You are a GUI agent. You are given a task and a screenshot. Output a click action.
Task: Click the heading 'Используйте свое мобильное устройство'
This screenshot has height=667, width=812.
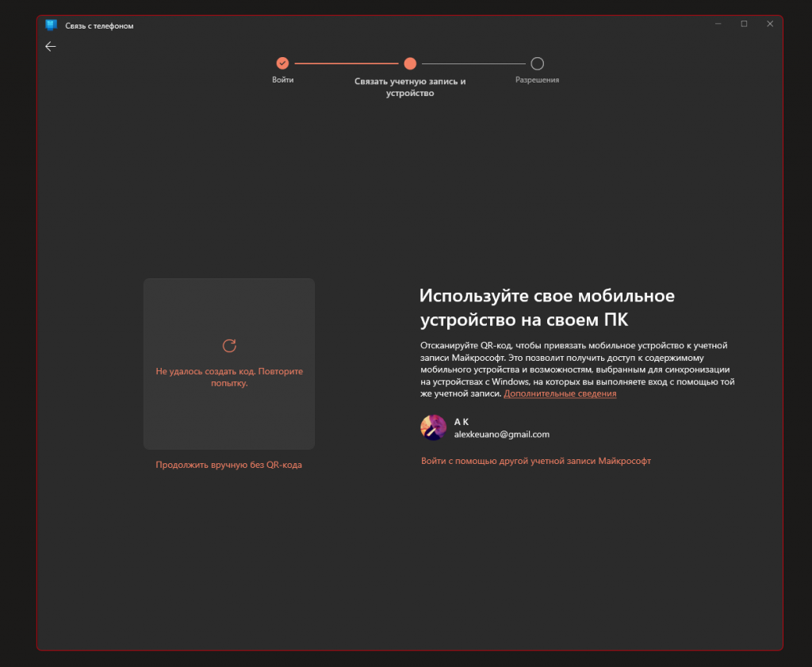(547, 308)
